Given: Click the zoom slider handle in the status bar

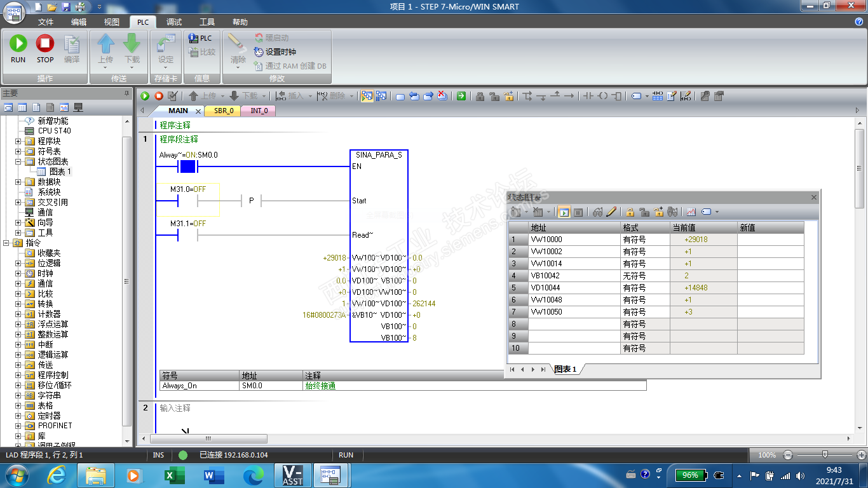Looking at the screenshot, I should click(825, 455).
